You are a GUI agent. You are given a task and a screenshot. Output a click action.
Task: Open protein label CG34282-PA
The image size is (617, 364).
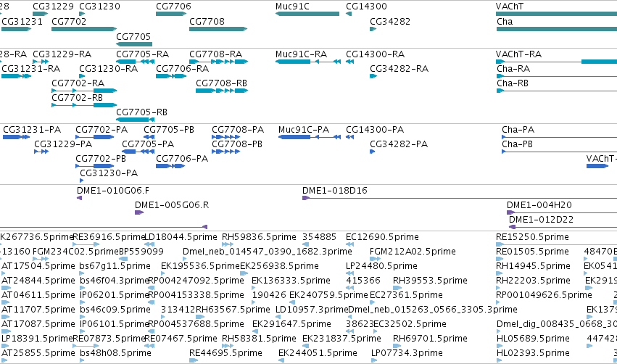pos(399,144)
